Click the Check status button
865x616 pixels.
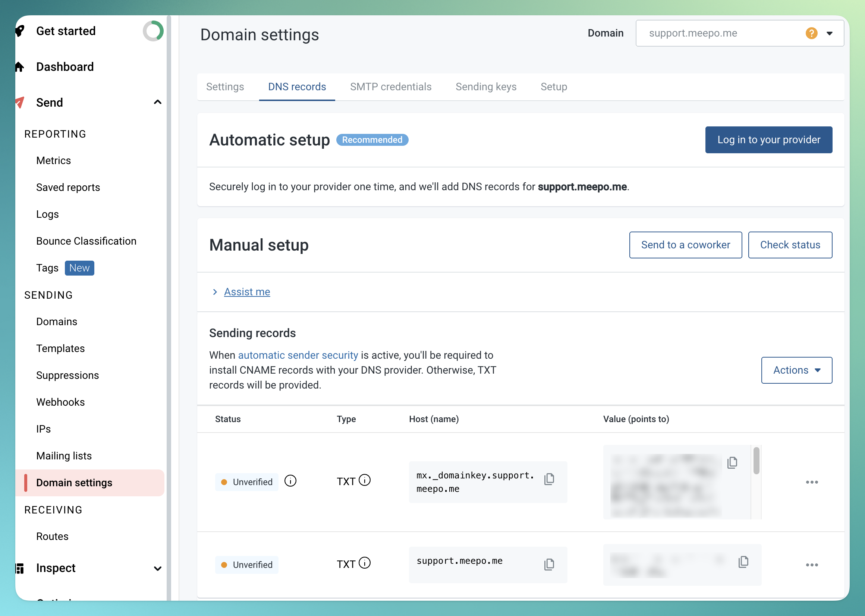click(x=790, y=245)
